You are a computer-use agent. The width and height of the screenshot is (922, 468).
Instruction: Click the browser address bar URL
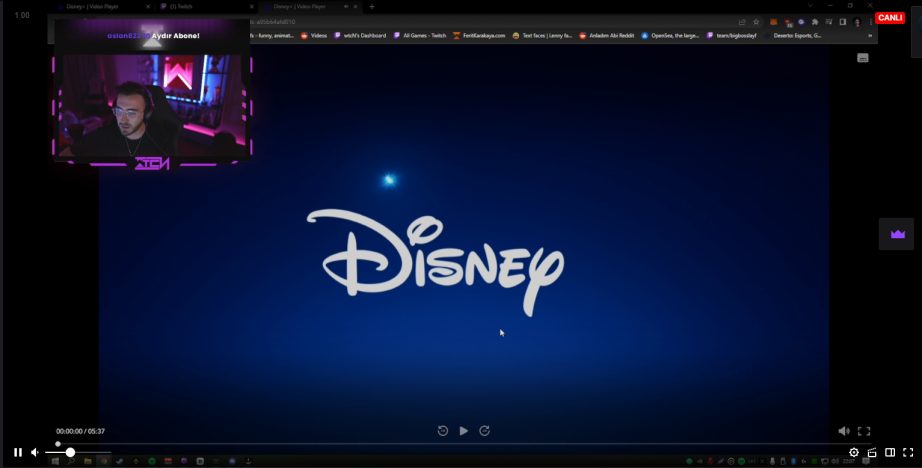[x=272, y=22]
